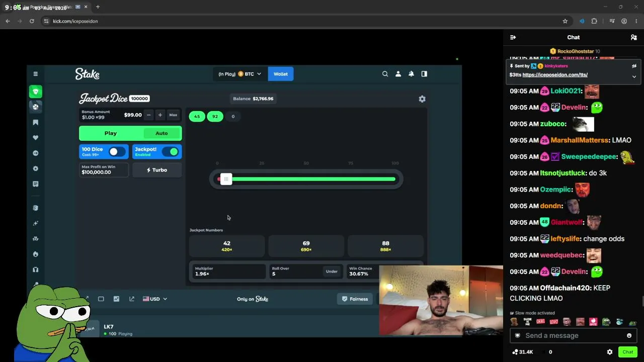Open live stats chart icon
This screenshot has width=644, height=362.
[116, 299]
